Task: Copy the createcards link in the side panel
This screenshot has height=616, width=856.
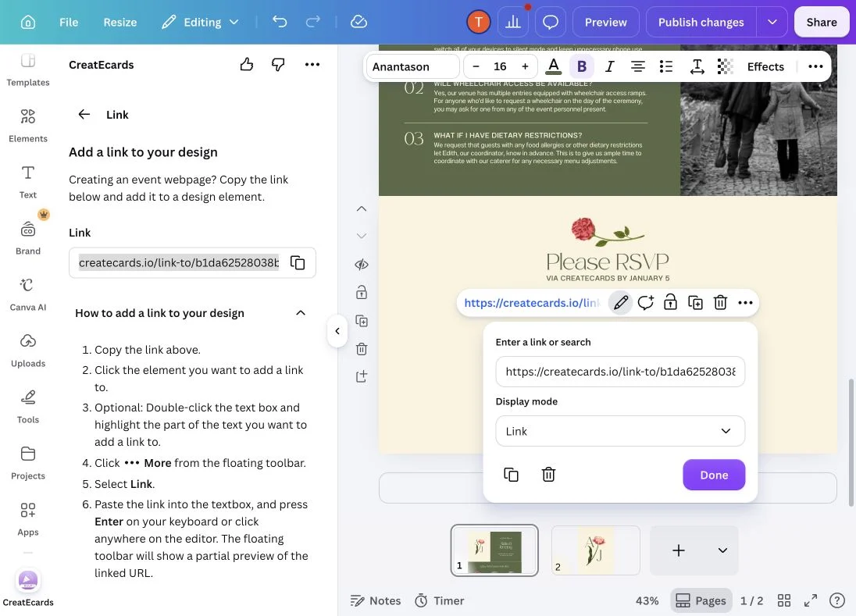Action: coord(298,262)
